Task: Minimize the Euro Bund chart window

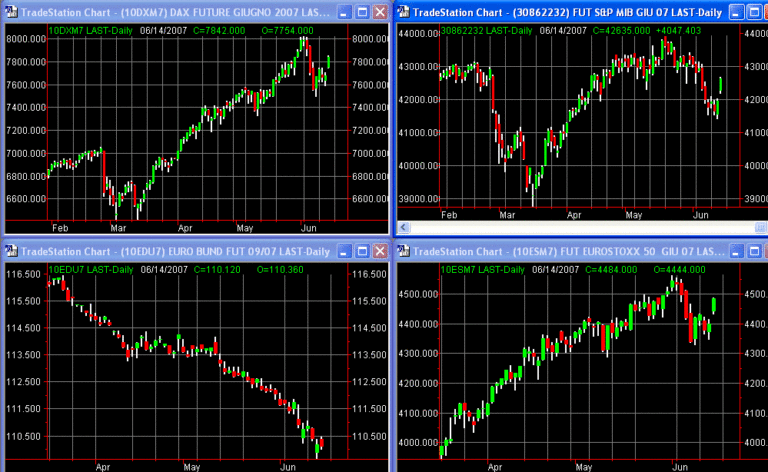Action: (346, 251)
